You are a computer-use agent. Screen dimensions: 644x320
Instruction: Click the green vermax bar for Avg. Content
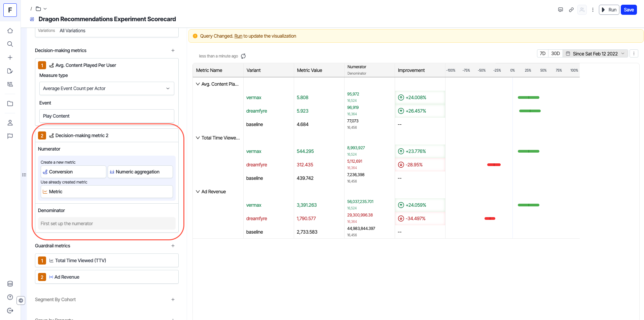pyautogui.click(x=529, y=97)
